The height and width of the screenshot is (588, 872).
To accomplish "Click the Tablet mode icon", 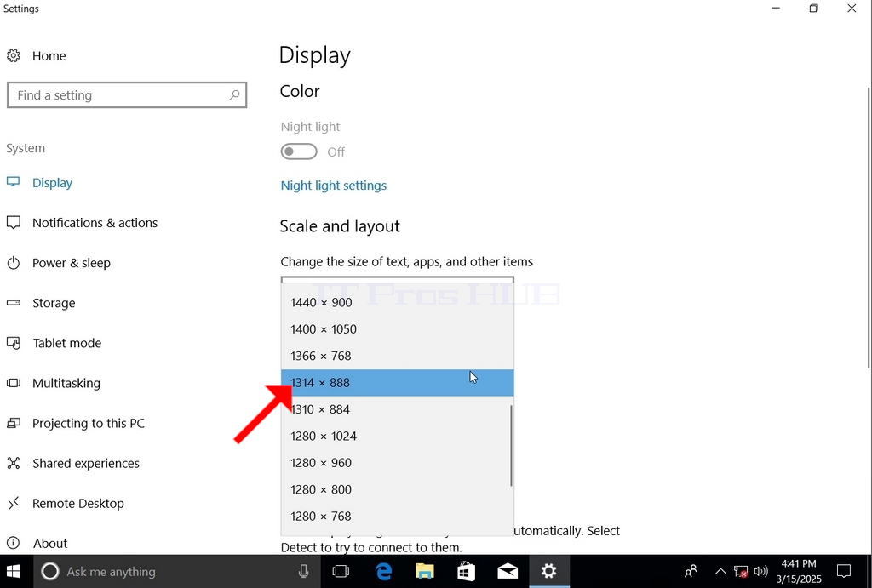I will [14, 343].
